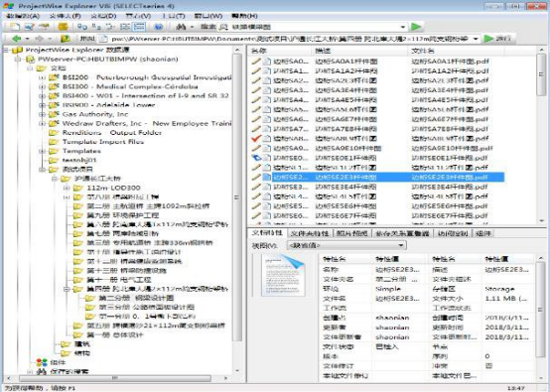Open the 帮助(H) menu
550x392 pixels.
coord(244,16)
